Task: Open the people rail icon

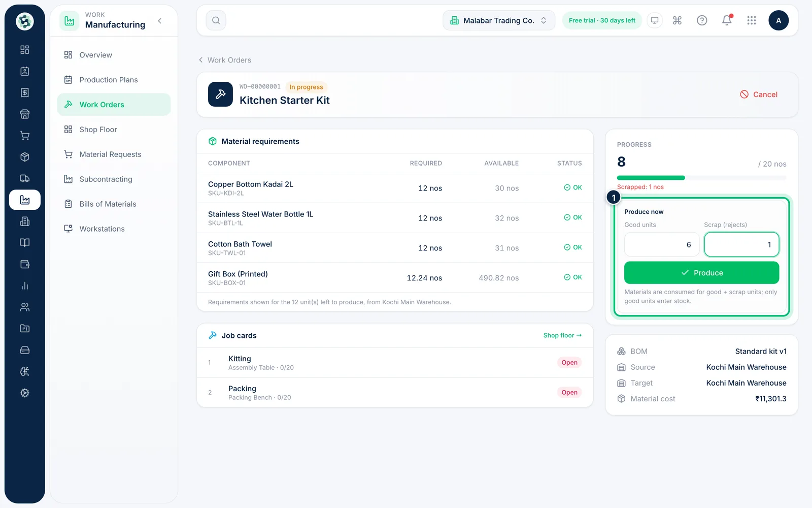Action: click(25, 307)
